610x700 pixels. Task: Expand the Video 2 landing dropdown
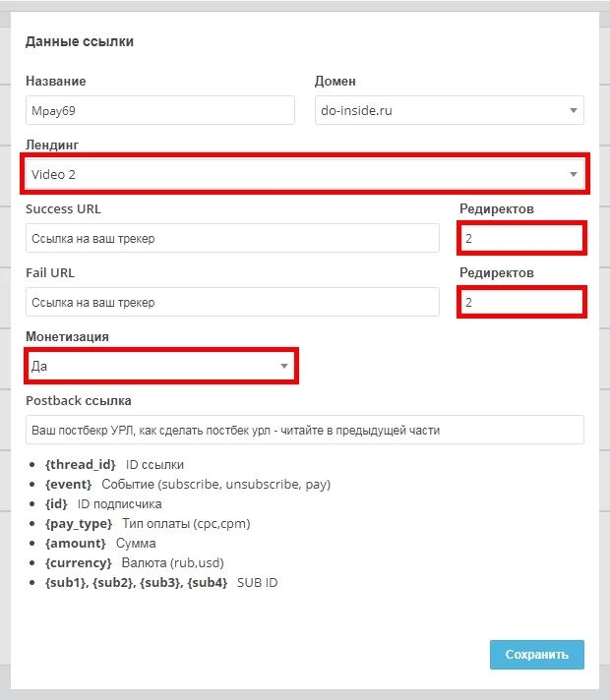pos(305,174)
